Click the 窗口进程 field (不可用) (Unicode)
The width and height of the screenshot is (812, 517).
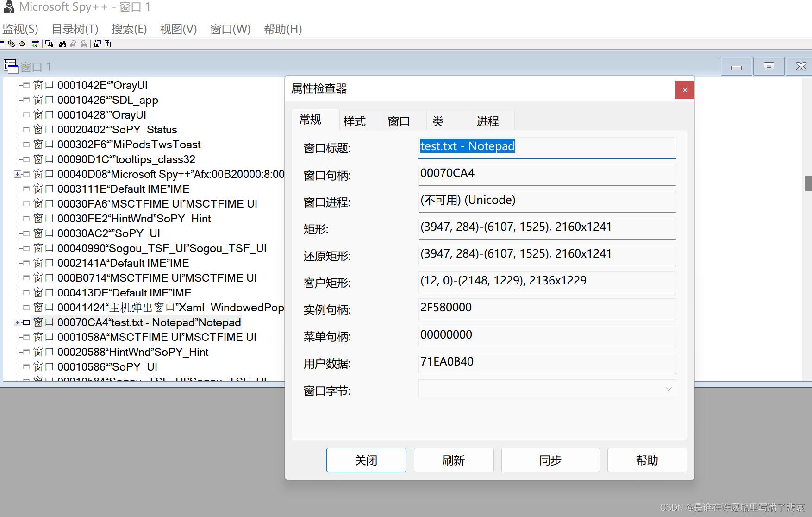click(x=547, y=201)
